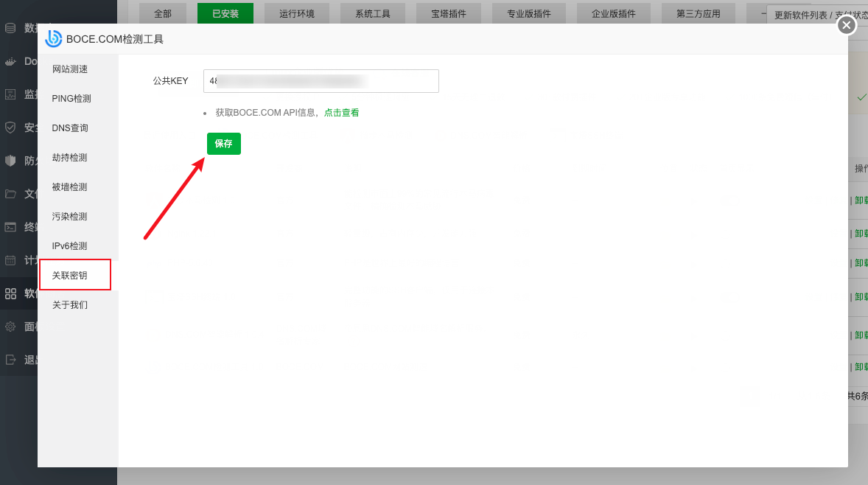Viewport: 868px width, 485px height.
Task: Switch to 宝塔插件 tab
Action: (449, 13)
